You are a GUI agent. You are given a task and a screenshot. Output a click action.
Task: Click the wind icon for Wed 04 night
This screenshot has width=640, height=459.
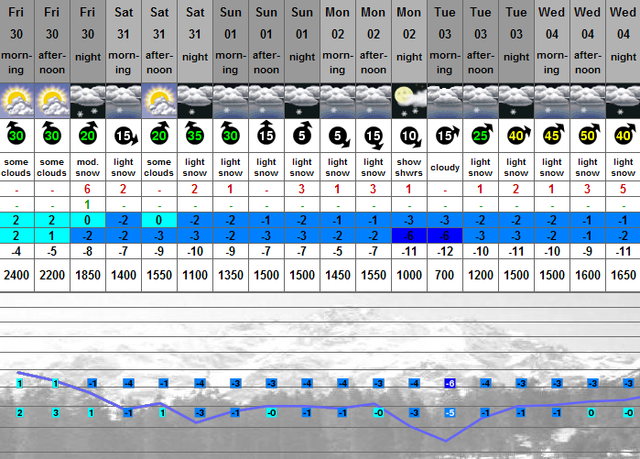click(624, 134)
